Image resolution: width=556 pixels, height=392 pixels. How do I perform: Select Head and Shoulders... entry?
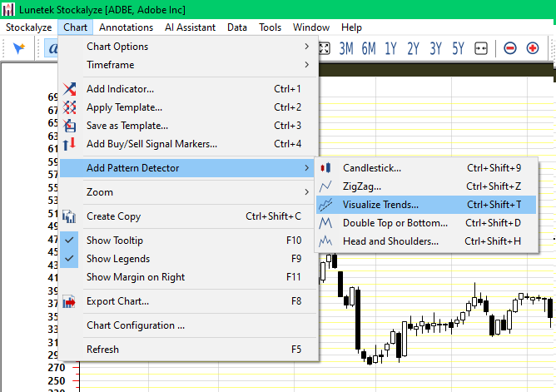[426, 241]
